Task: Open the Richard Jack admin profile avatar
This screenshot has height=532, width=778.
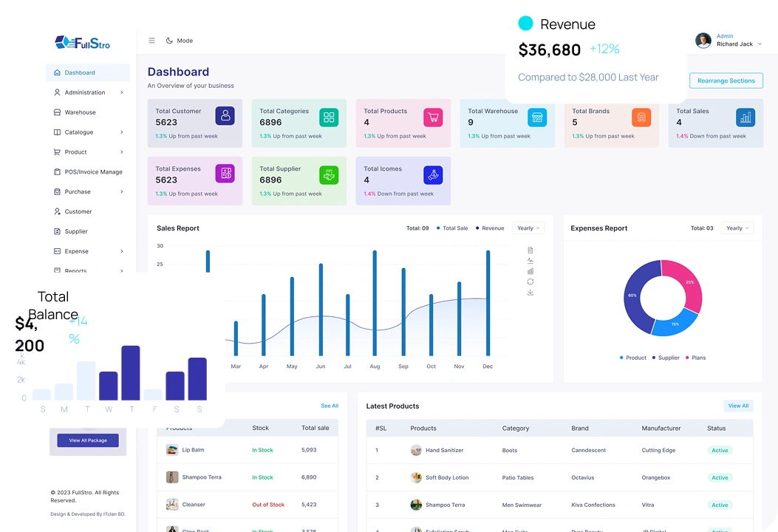Action: click(x=703, y=41)
